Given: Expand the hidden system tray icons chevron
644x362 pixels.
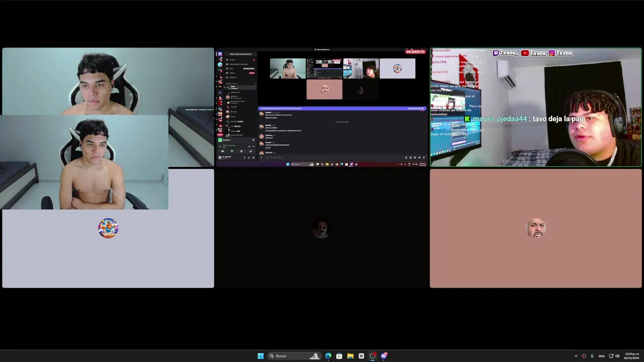Looking at the screenshot, I should 576,356.
